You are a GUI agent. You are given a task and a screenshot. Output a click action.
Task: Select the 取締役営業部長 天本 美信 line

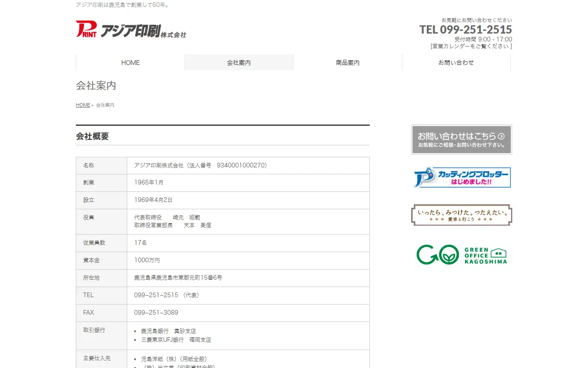[173, 225]
